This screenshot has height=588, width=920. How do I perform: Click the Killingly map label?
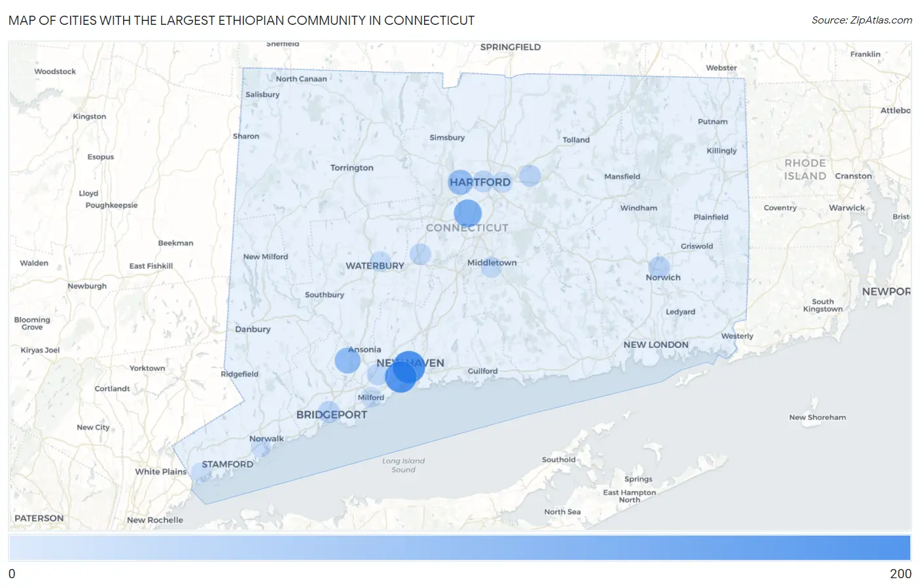722,151
